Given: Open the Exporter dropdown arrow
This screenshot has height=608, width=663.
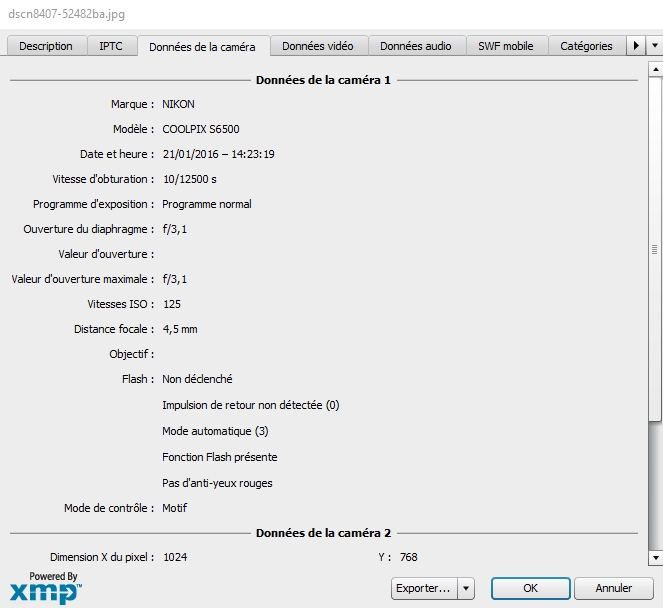Looking at the screenshot, I should click(466, 588).
